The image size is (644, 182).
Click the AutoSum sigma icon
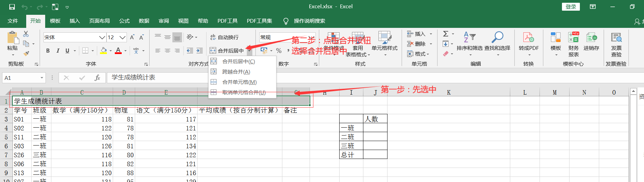click(446, 34)
